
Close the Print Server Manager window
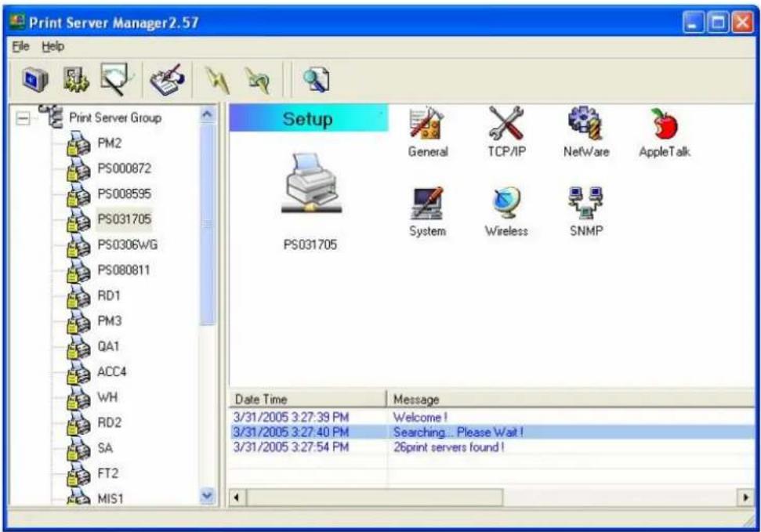pyautogui.click(x=742, y=22)
